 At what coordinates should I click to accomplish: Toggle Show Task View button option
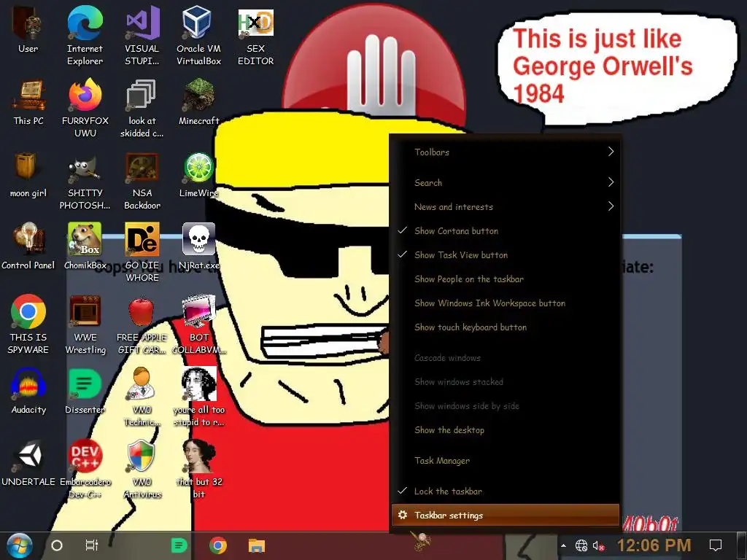(x=506, y=254)
